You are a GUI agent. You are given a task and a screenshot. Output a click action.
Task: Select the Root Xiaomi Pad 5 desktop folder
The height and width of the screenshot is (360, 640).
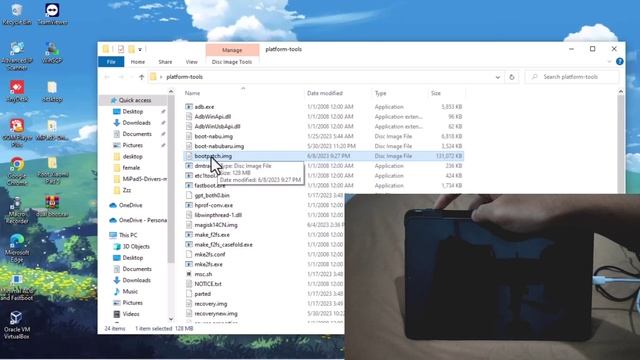52,171
